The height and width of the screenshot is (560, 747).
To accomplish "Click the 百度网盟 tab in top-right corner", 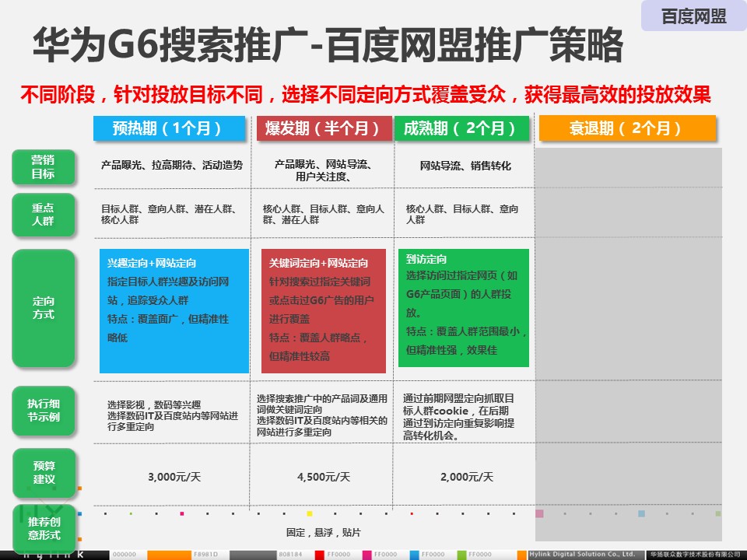I will pos(693,16).
